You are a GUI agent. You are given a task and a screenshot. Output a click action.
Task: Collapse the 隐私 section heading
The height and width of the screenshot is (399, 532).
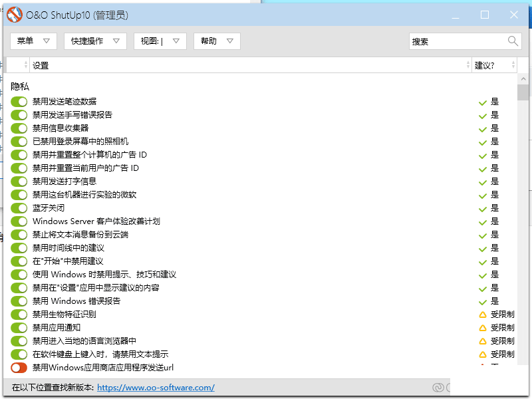point(20,86)
